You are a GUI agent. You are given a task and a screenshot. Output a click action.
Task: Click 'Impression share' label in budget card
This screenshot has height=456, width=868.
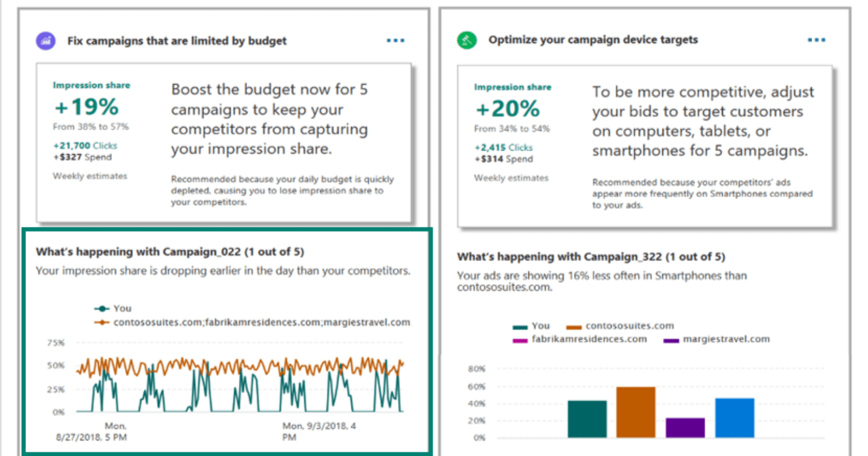[91, 85]
